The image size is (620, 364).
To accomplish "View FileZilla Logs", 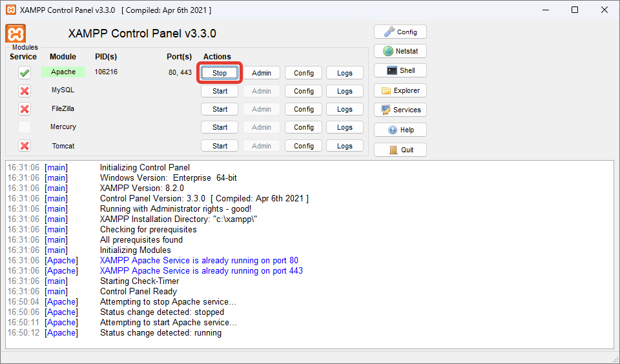I will pyautogui.click(x=345, y=109).
